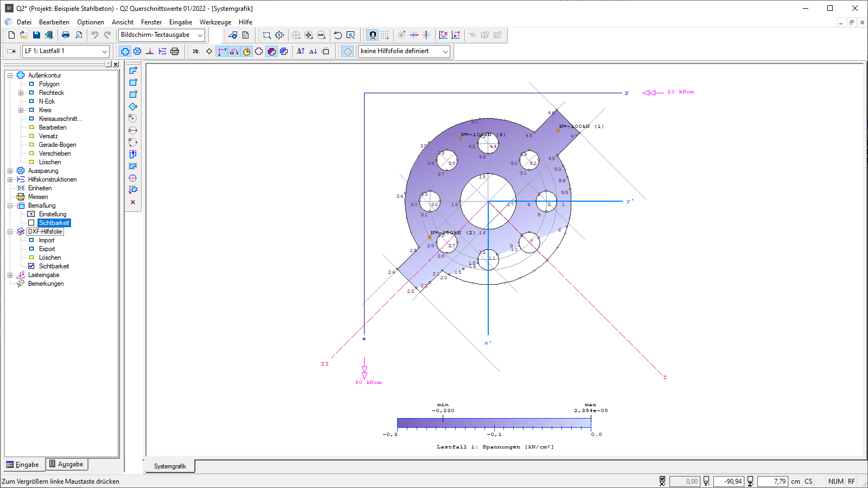The height and width of the screenshot is (488, 868).
Task: Switch to the Ausgabe tab
Action: [x=66, y=464]
